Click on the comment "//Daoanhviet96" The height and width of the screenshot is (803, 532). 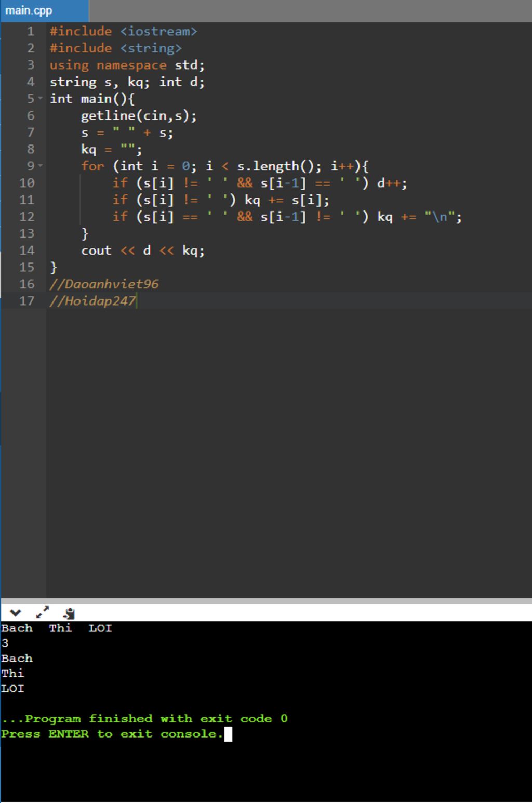104,284
